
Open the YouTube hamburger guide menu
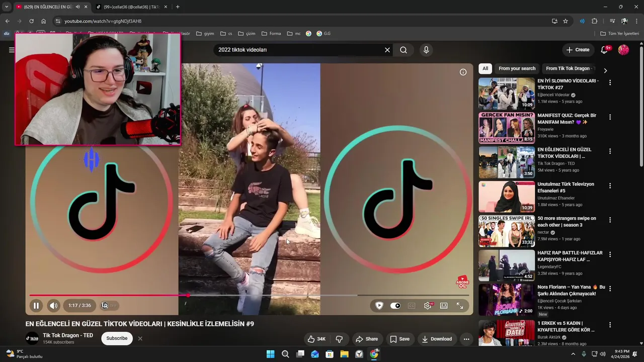(11, 50)
